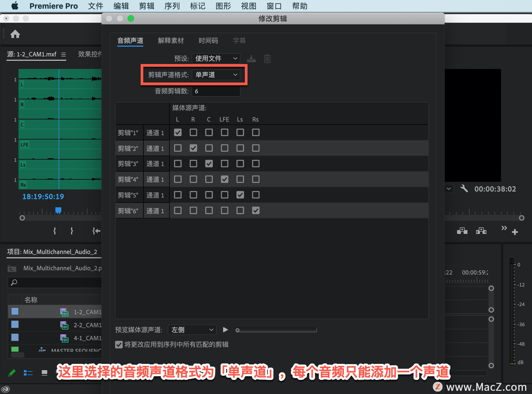
Task: Click the Extract button icon
Action: 481,231
